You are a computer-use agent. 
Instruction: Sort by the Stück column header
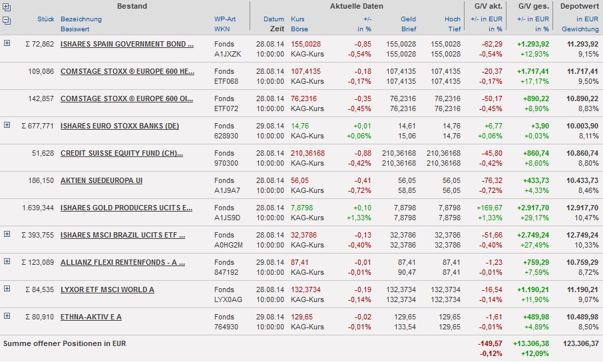(x=46, y=19)
